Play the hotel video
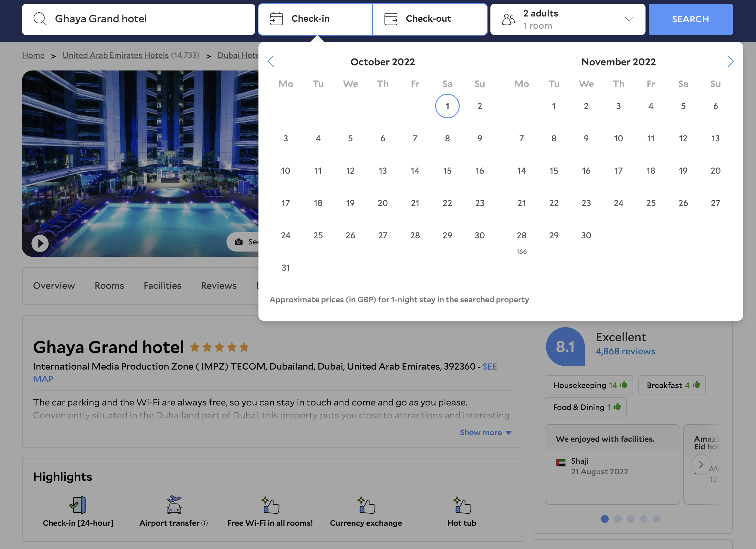The image size is (756, 549). pos(40,243)
